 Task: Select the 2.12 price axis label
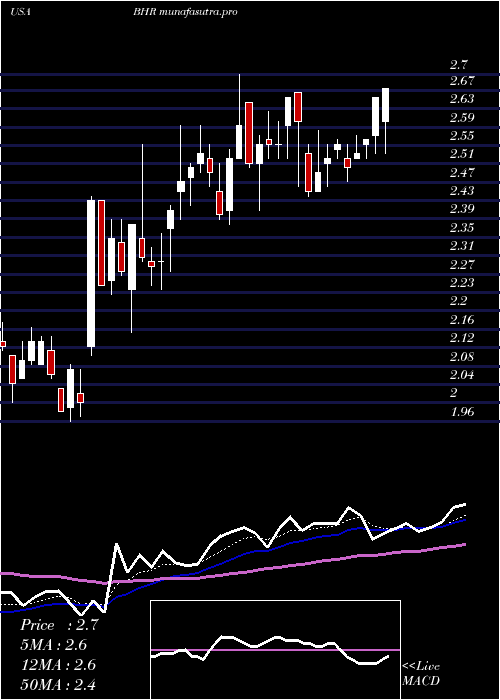pyautogui.click(x=462, y=338)
